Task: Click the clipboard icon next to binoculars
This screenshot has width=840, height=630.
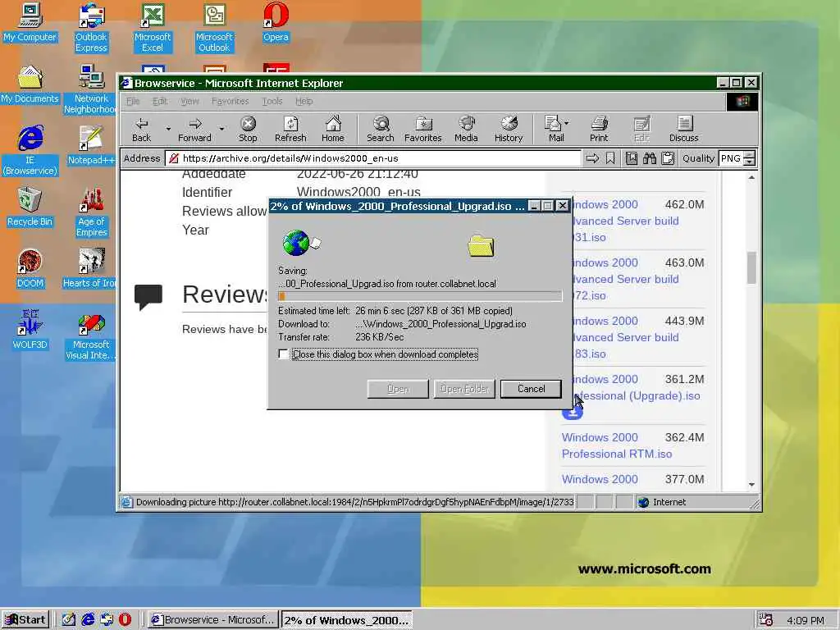Action: (x=668, y=158)
